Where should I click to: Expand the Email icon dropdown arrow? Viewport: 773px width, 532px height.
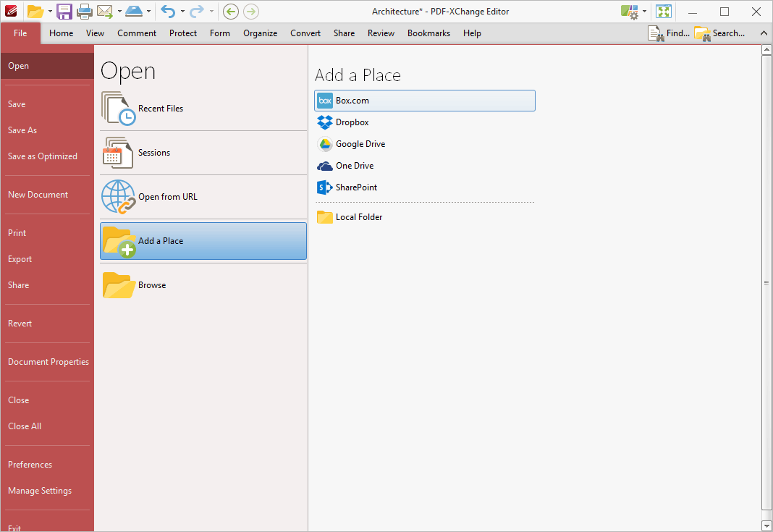point(119,12)
